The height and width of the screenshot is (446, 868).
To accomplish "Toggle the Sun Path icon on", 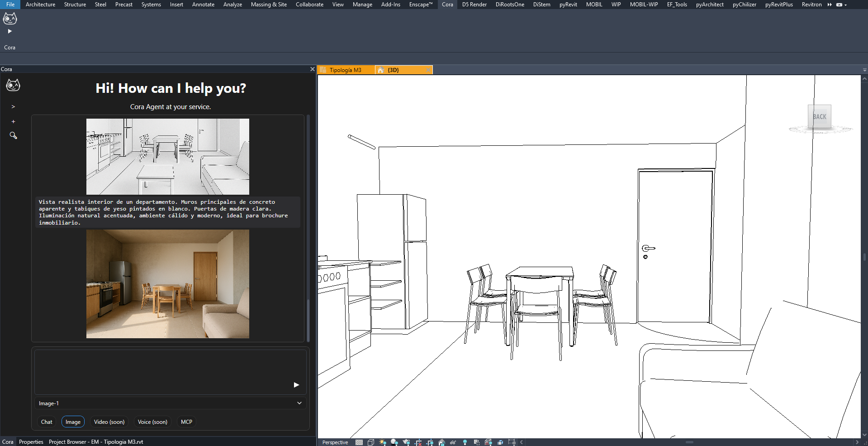I will coord(382,442).
